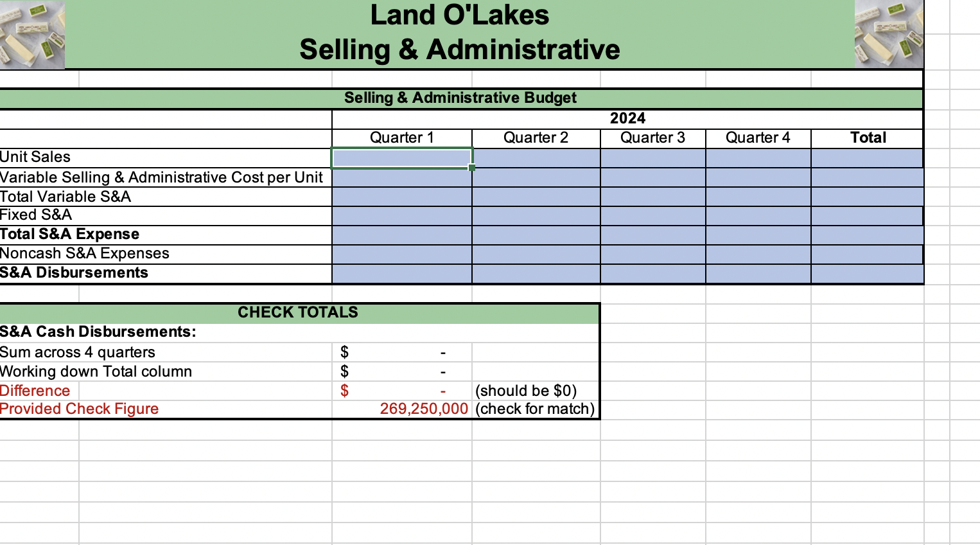Select the Fixed S&A Quarter 4 cell
The height and width of the screenshot is (545, 980).
click(758, 216)
